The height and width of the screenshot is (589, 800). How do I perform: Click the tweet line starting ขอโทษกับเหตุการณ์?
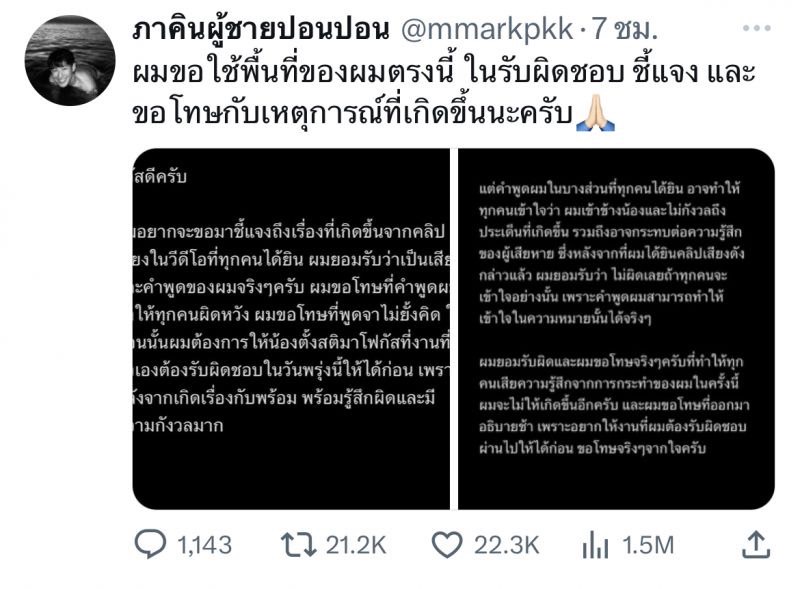point(352,113)
